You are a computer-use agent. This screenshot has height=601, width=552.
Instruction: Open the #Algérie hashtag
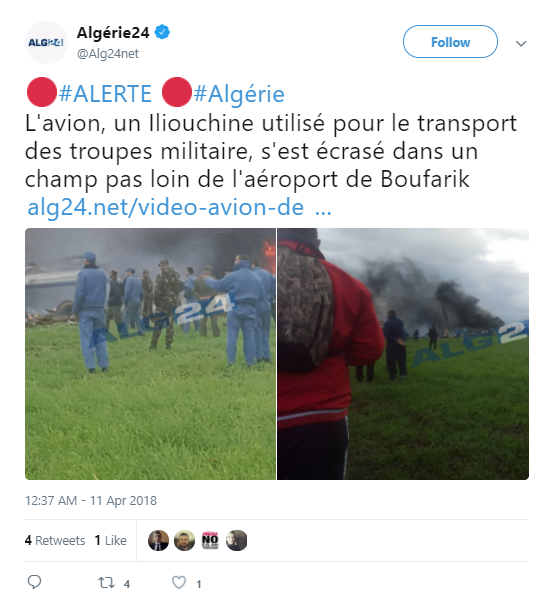pyautogui.click(x=239, y=94)
